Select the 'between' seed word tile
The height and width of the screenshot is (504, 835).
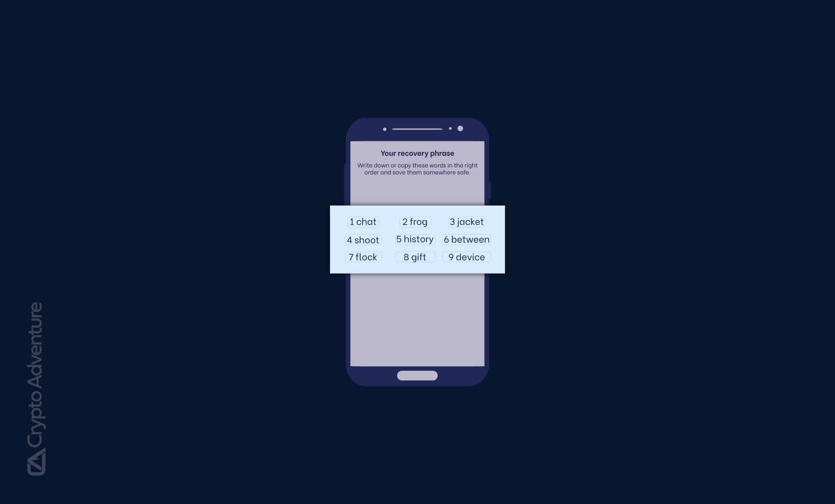(466, 238)
